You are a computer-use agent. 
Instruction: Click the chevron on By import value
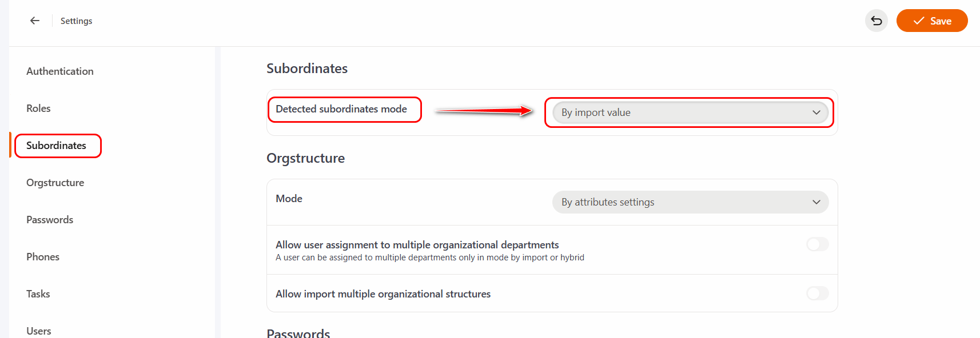click(816, 112)
